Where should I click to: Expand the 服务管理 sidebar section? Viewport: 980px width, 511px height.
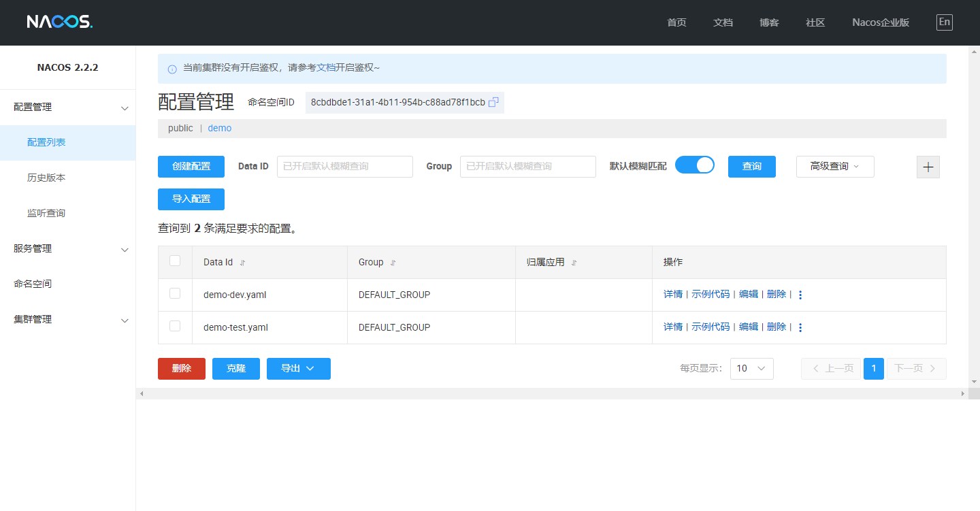[68, 249]
